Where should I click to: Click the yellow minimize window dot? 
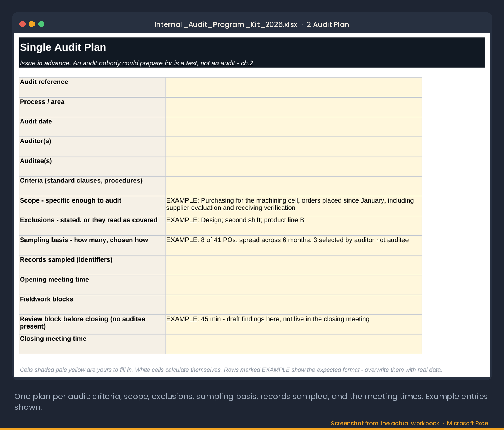coord(32,24)
